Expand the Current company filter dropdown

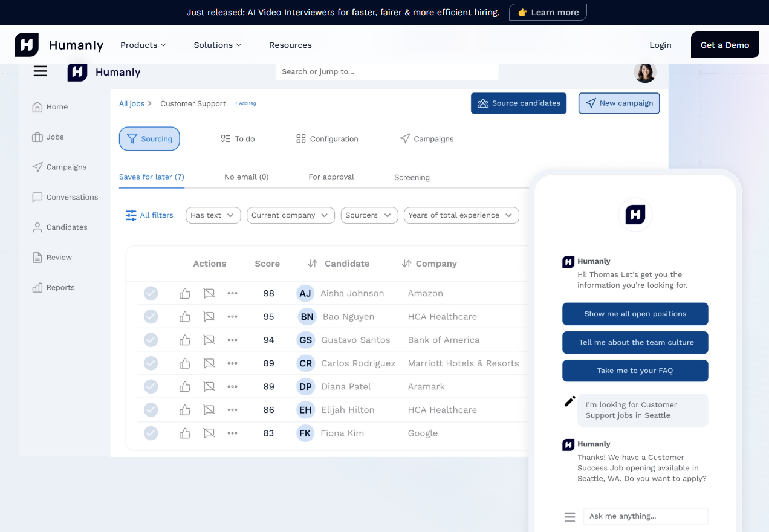click(290, 215)
